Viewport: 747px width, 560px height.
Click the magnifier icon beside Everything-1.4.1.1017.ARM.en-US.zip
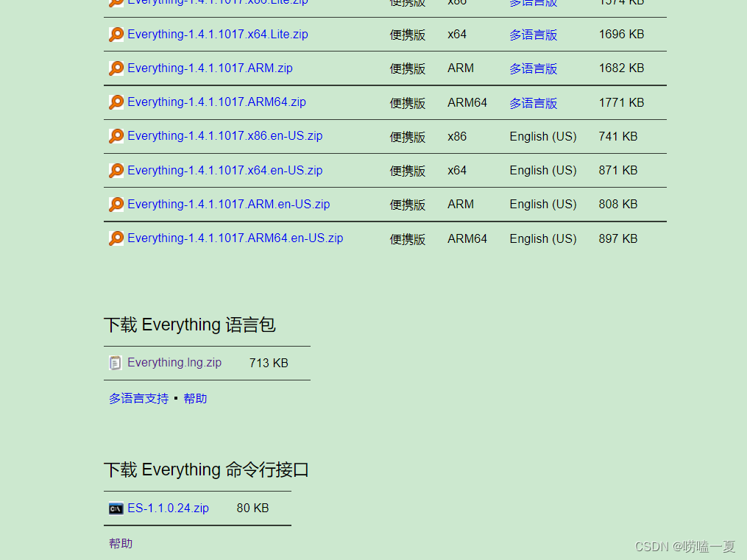click(x=116, y=205)
